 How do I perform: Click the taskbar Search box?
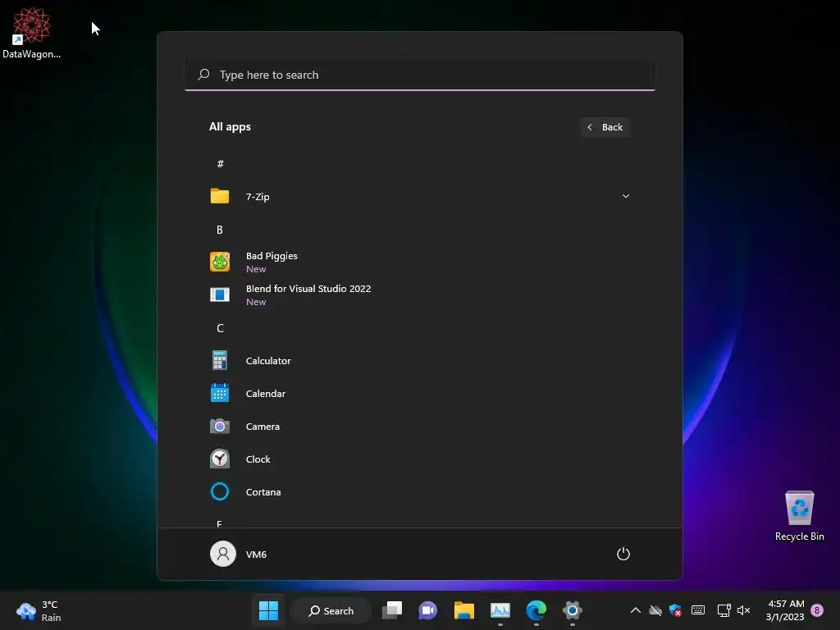pyautogui.click(x=331, y=610)
